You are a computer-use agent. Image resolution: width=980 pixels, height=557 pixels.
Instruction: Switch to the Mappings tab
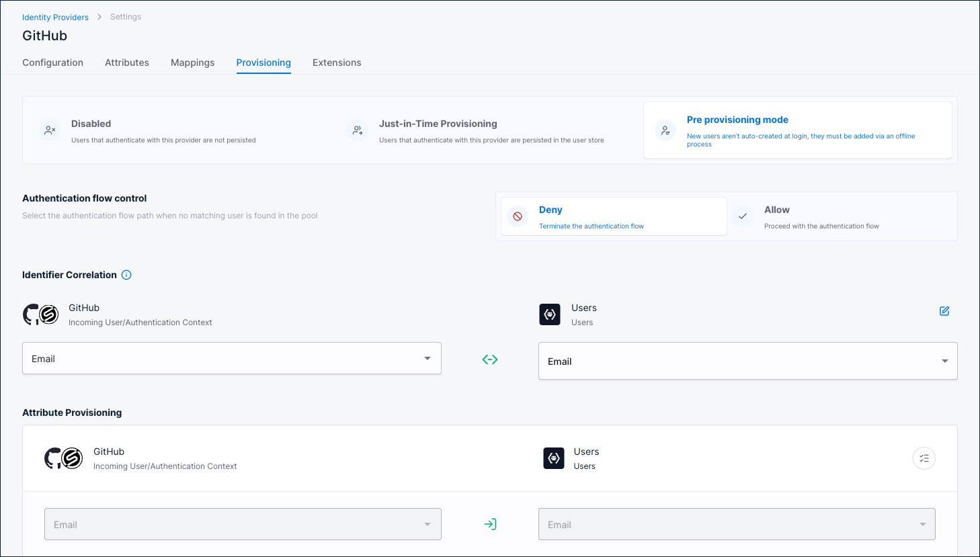192,62
